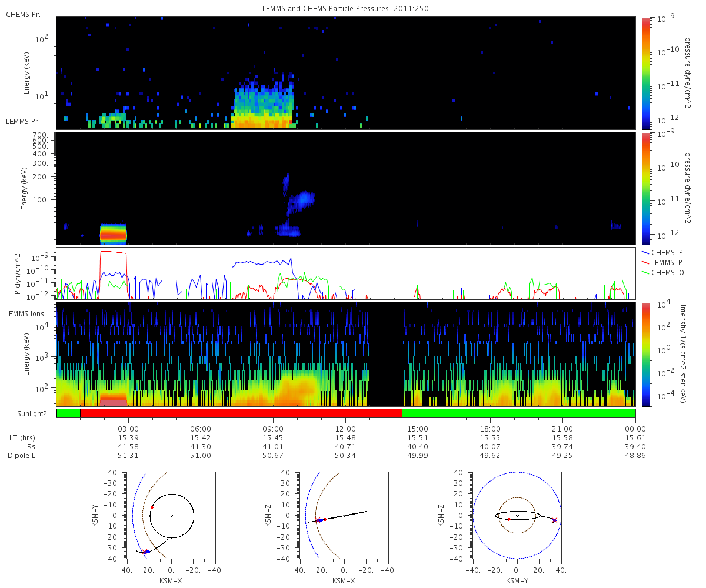Click the 18:00 time axis label
This screenshot has height=588, width=706.
(x=491, y=429)
